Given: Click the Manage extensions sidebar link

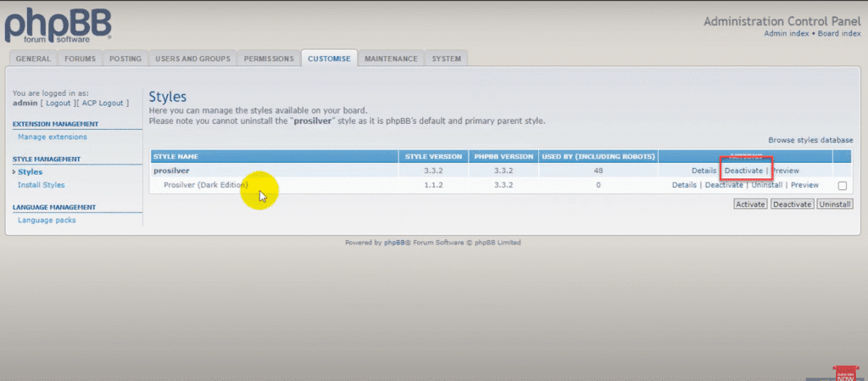Looking at the screenshot, I should (x=52, y=137).
